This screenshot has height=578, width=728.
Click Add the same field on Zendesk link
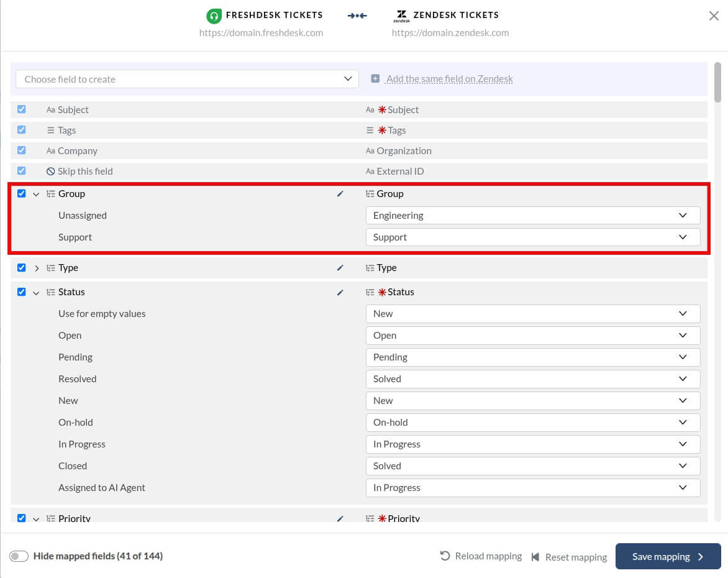tap(450, 79)
